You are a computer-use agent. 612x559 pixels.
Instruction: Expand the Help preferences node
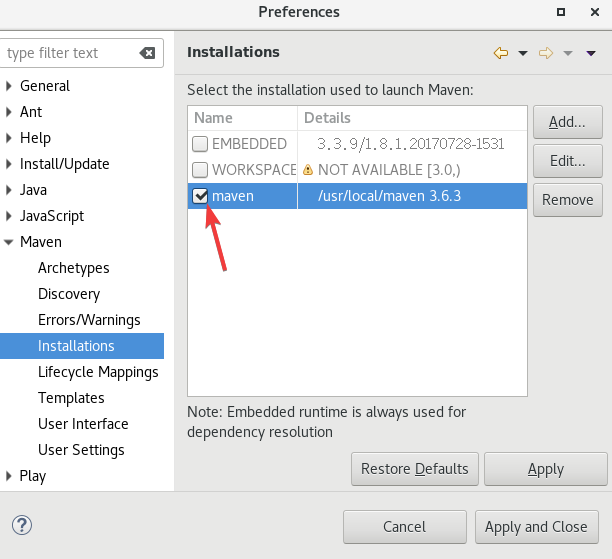pyautogui.click(x=9, y=138)
